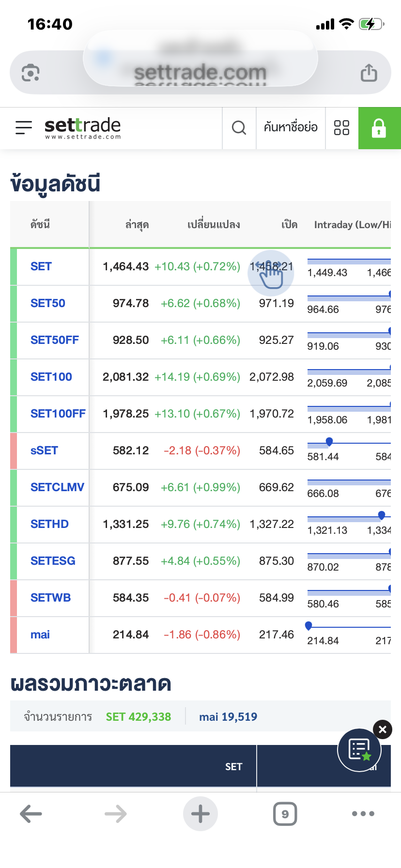Image resolution: width=401 pixels, height=868 pixels.
Task: Open a new tab with plus button
Action: (x=200, y=814)
